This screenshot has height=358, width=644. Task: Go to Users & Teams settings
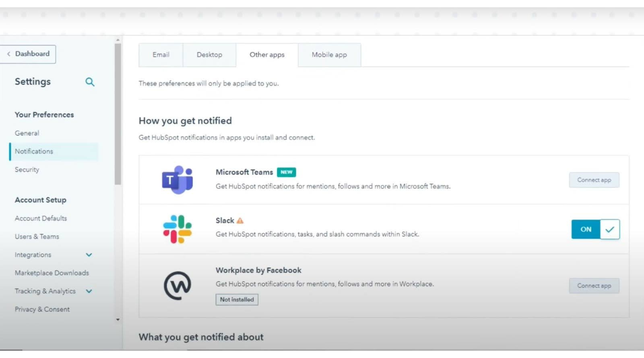pyautogui.click(x=37, y=236)
